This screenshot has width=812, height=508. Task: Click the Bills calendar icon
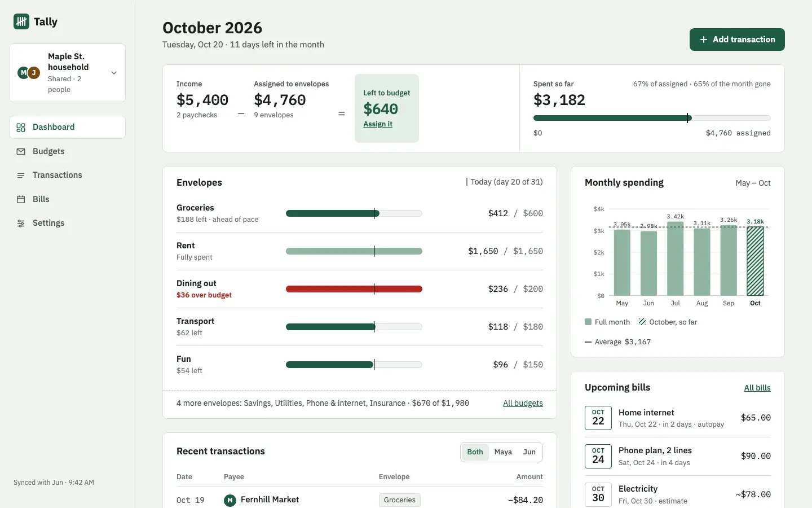pyautogui.click(x=21, y=199)
